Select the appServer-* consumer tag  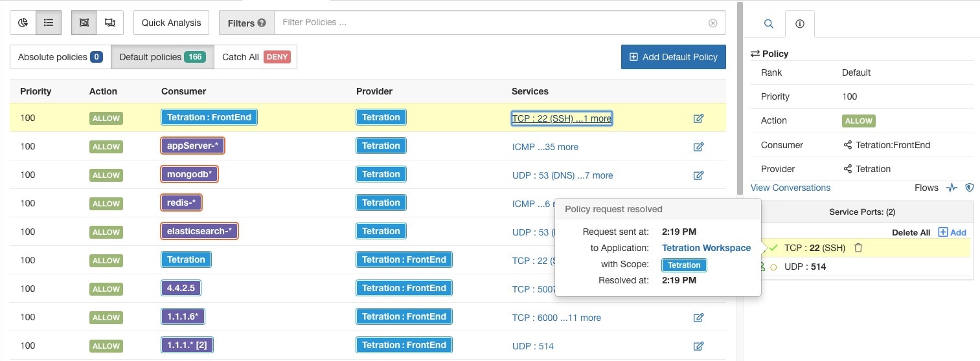click(192, 146)
